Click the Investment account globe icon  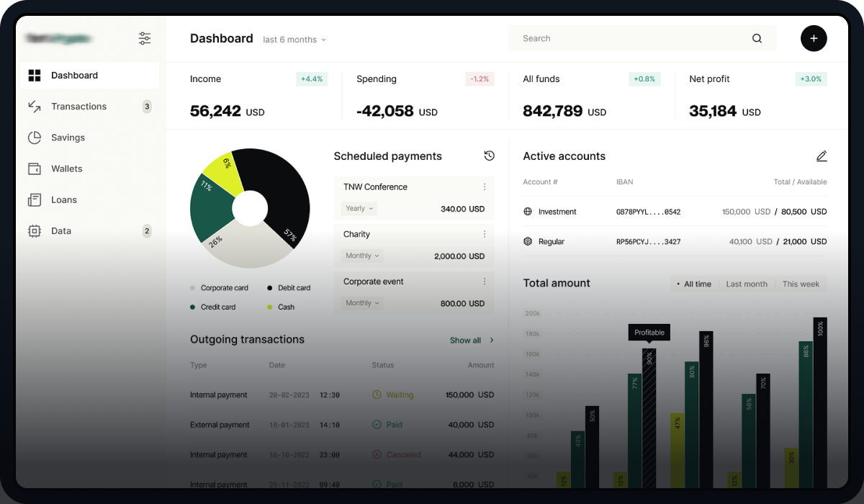point(528,212)
